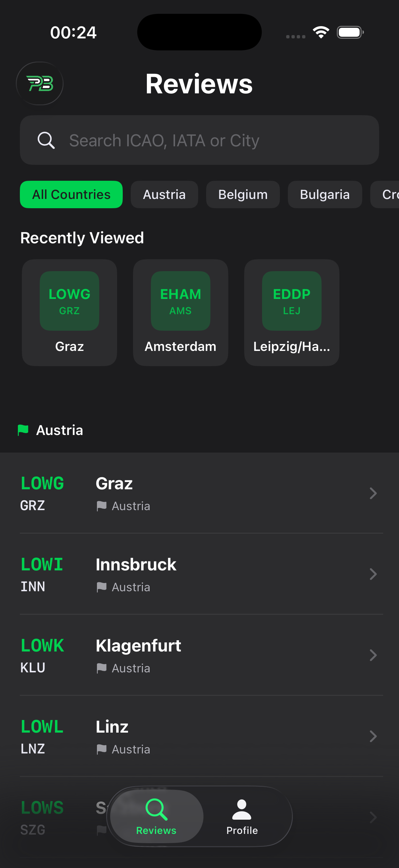The image size is (399, 868).
Task: Click the search magnifier icon
Action: click(46, 140)
